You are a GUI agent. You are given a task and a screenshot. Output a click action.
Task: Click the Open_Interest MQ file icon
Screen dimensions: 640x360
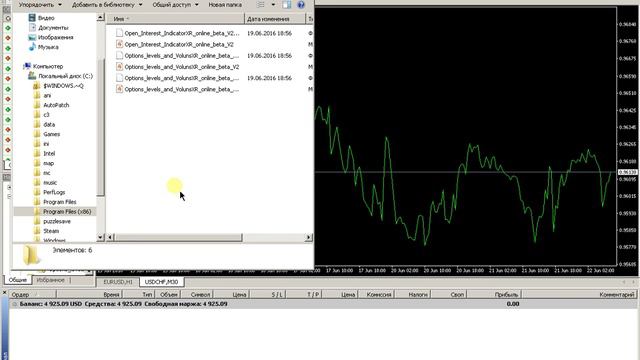119,44
